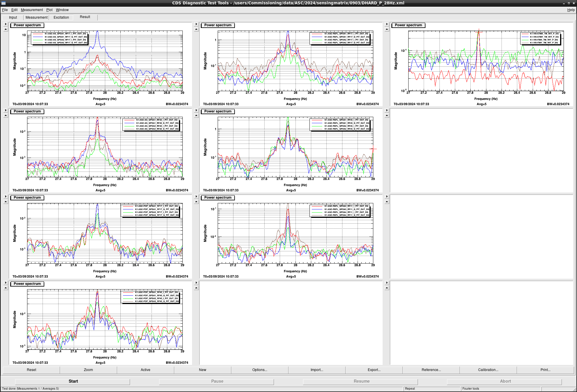
Task: Click Avg=5 label under POP RF45 plot
Action: click(x=100, y=363)
